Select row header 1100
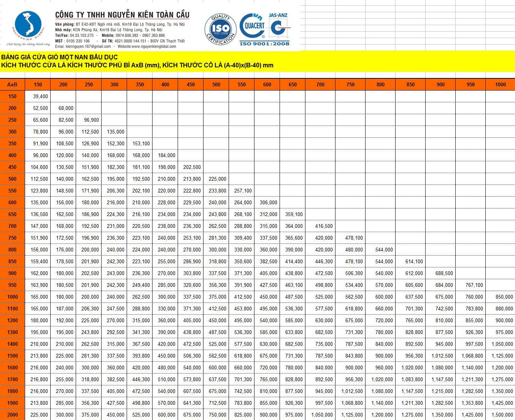The image size is (515, 420). point(13,309)
